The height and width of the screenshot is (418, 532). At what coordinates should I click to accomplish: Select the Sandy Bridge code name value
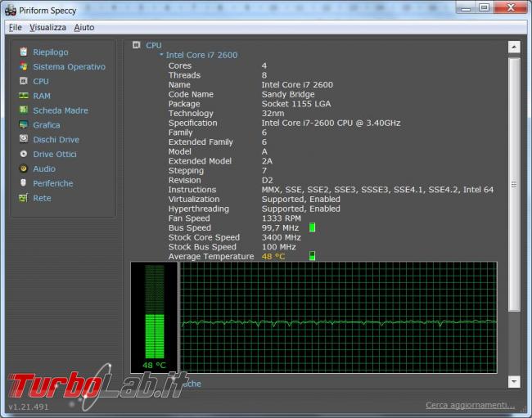(288, 94)
